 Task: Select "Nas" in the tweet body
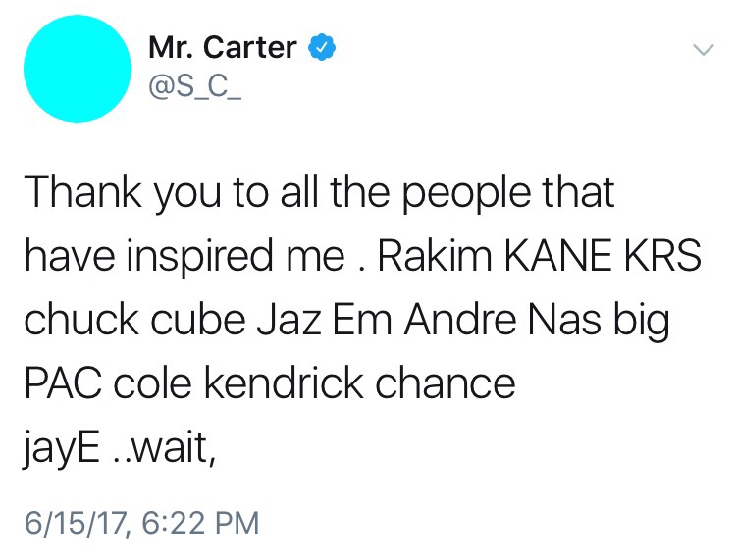point(564,320)
